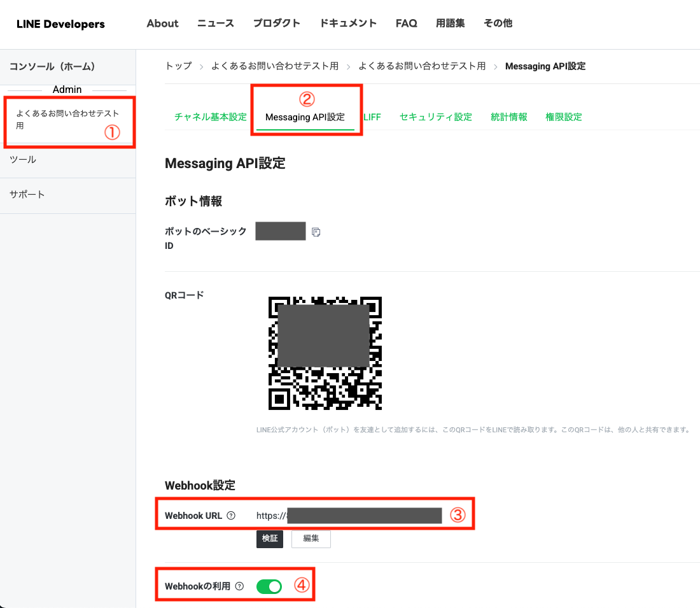The height and width of the screenshot is (608, 700).
Task: Select the Messaging API設定 tab
Action: pyautogui.click(x=305, y=117)
